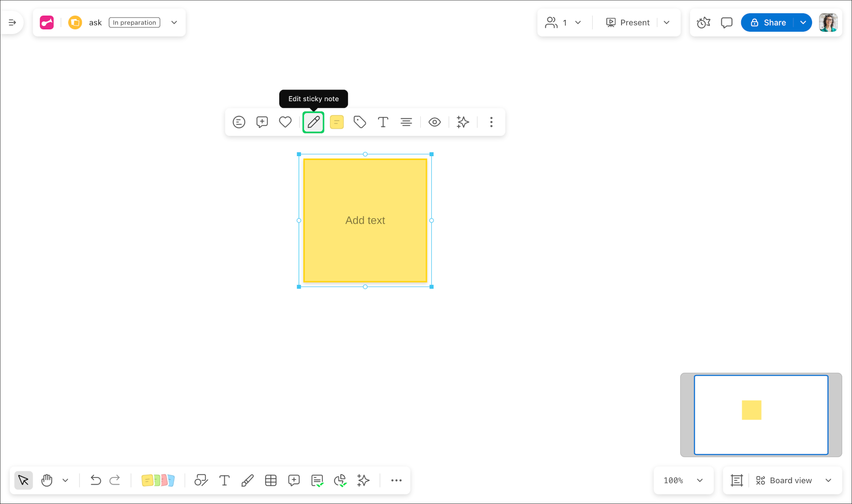The height and width of the screenshot is (504, 852).
Task: Select the pen drawing tool in bottom toolbar
Action: click(x=247, y=481)
